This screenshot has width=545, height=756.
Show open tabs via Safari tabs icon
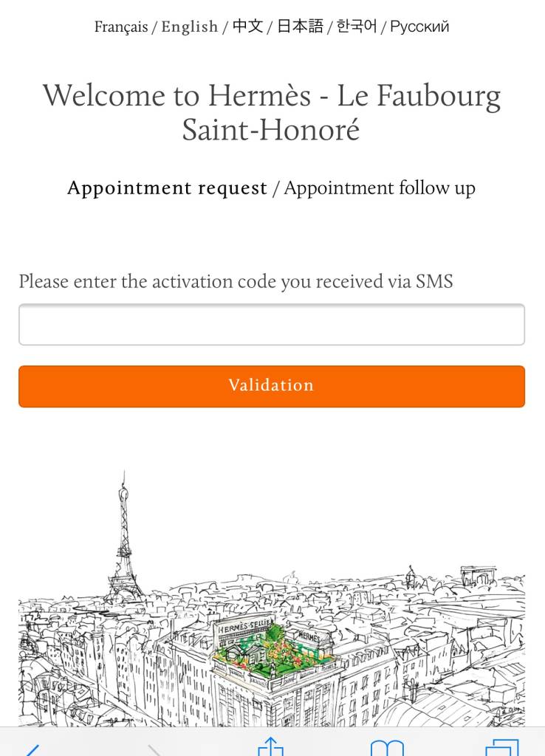pyautogui.click(x=501, y=747)
